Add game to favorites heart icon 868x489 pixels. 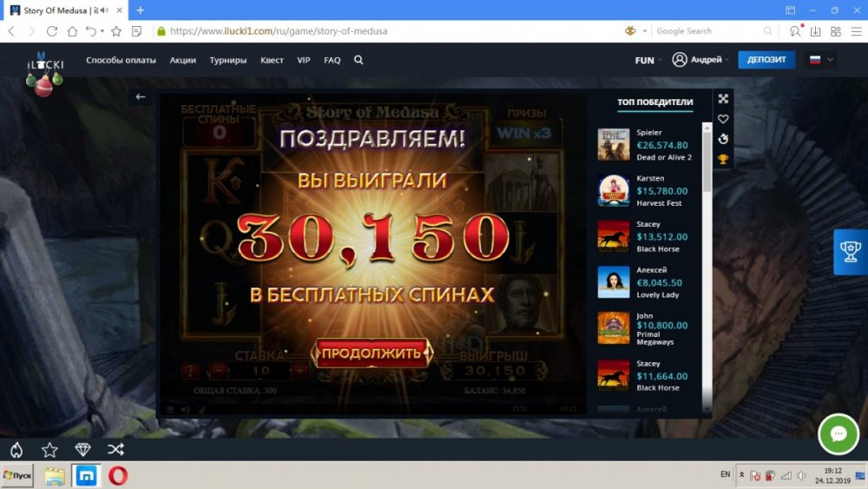click(x=723, y=118)
